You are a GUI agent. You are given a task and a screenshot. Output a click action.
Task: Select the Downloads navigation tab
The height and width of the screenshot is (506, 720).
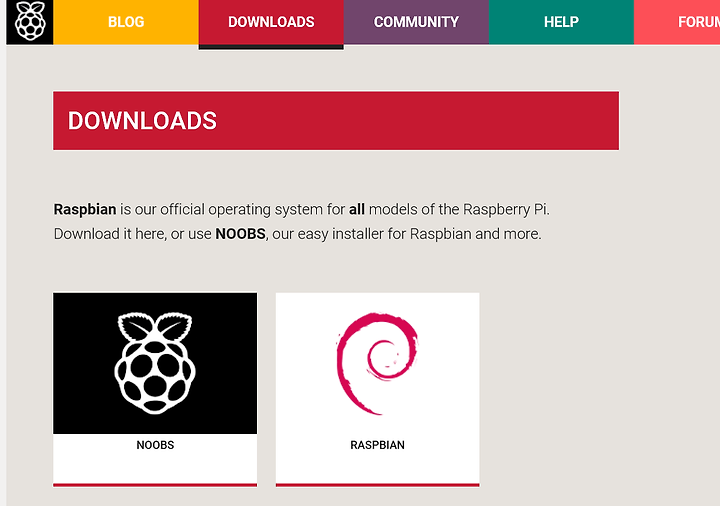271,22
